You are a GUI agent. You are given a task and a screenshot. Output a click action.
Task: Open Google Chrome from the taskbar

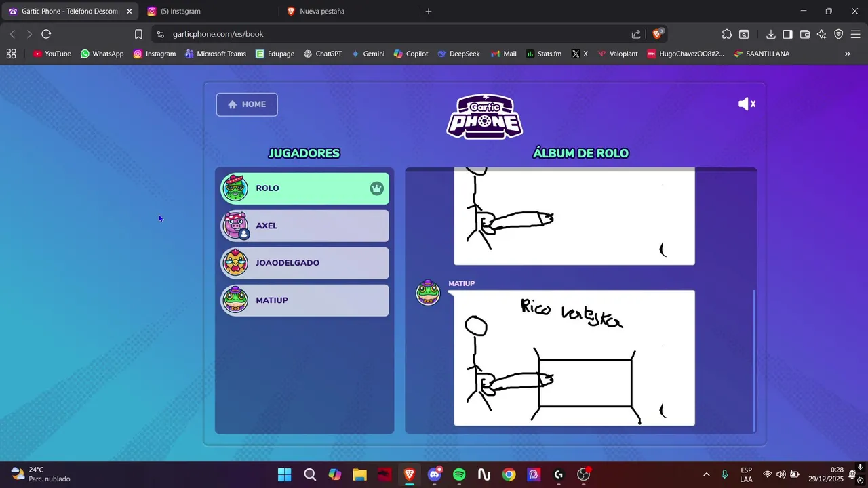[509, 474]
